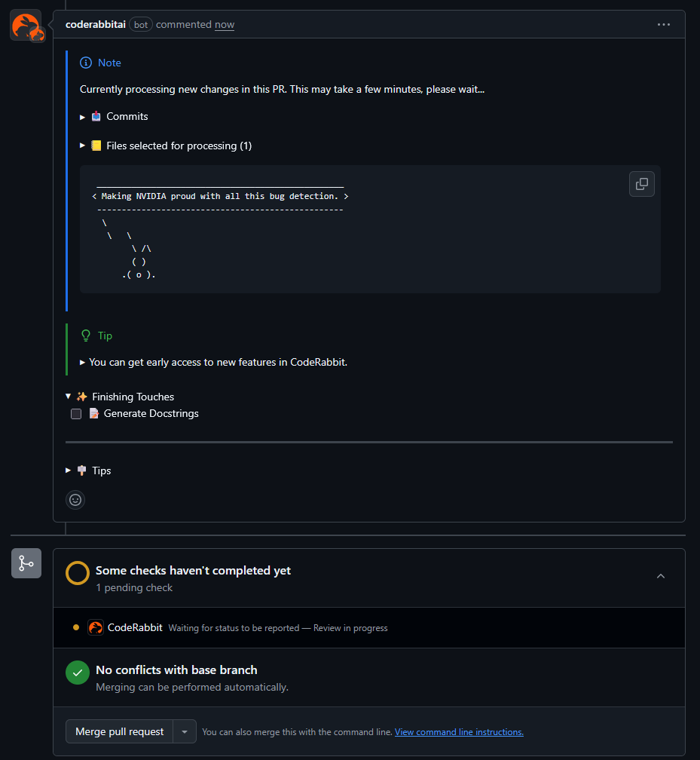Tick the Generate Docstrings checkbox
Image resolution: width=700 pixels, height=760 pixels.
coord(76,414)
